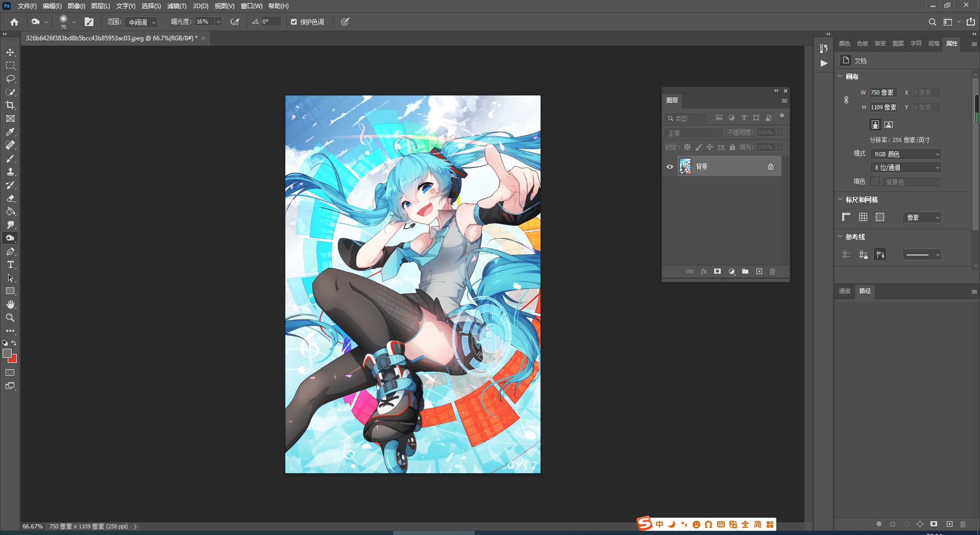
Task: Select the Rectangle shape tool
Action: pyautogui.click(x=10, y=291)
